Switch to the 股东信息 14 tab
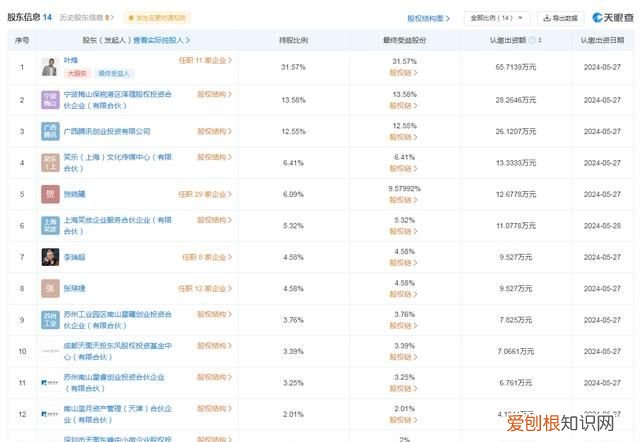 coord(29,17)
